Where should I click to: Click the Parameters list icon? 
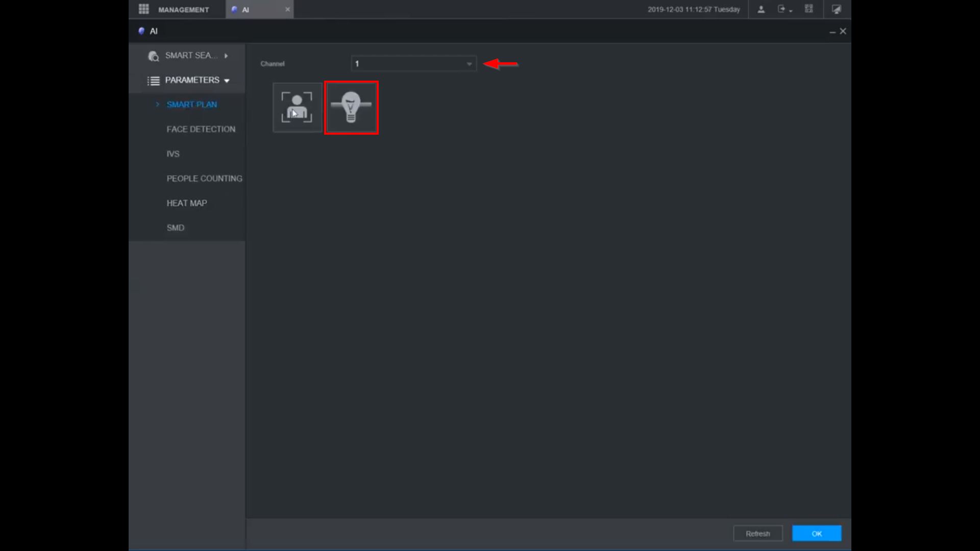click(x=153, y=81)
